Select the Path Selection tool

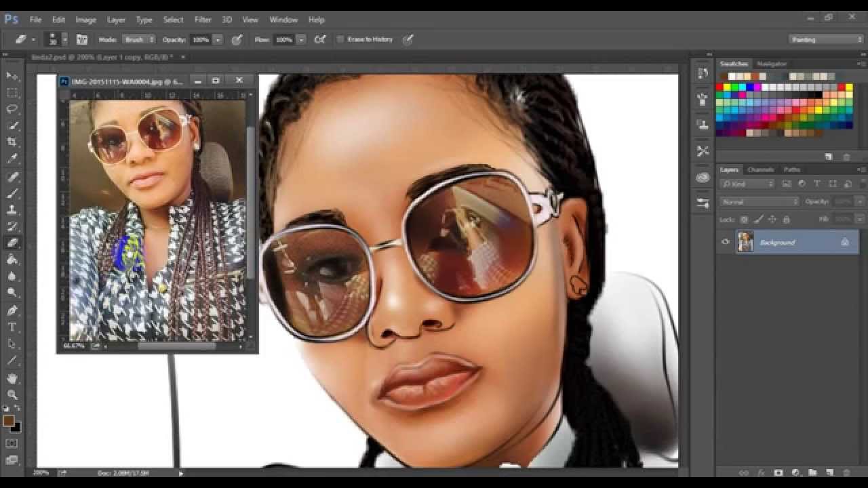tap(12, 344)
